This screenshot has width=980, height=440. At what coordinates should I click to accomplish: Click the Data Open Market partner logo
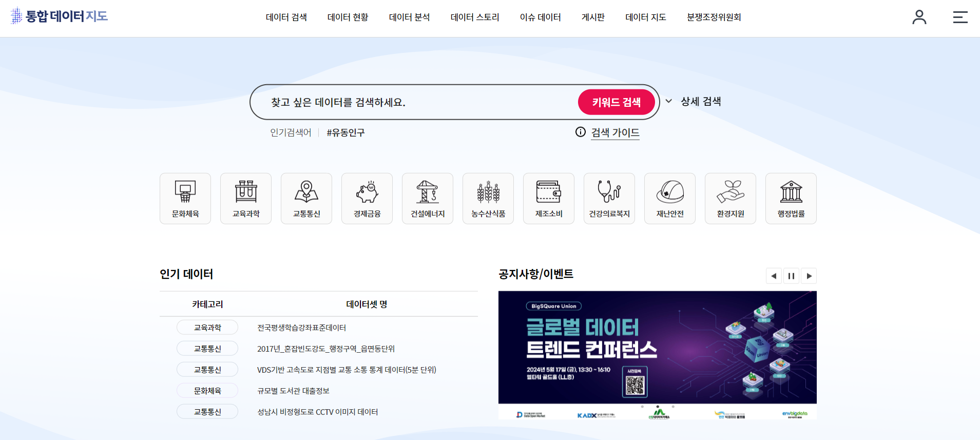tap(531, 415)
